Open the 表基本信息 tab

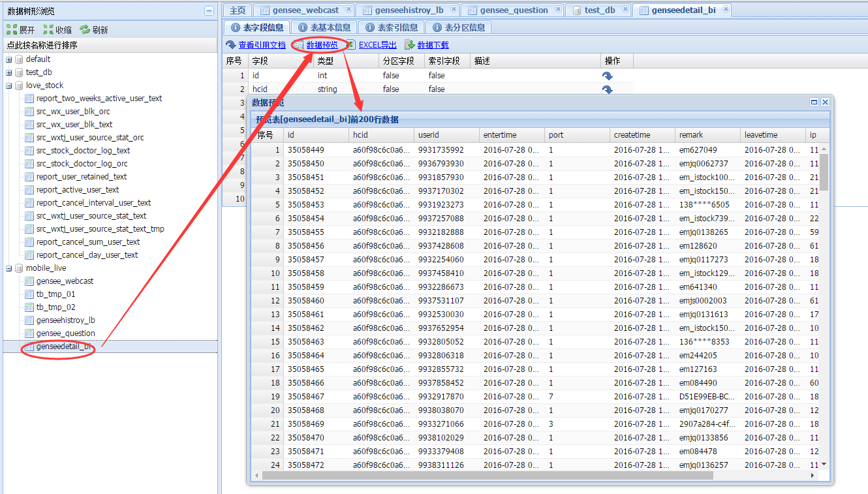[324, 27]
